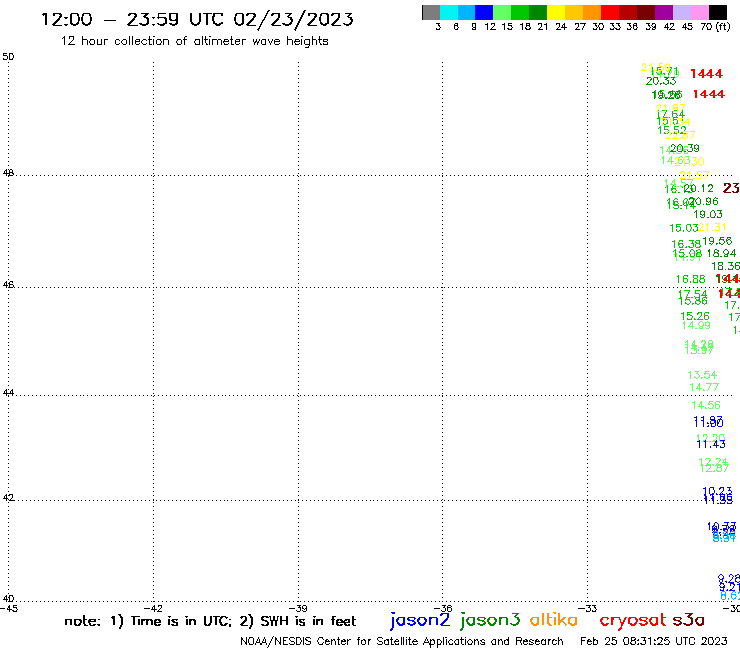Click the legend label 33 in the color scale
The image size is (740, 650).
(x=614, y=27)
